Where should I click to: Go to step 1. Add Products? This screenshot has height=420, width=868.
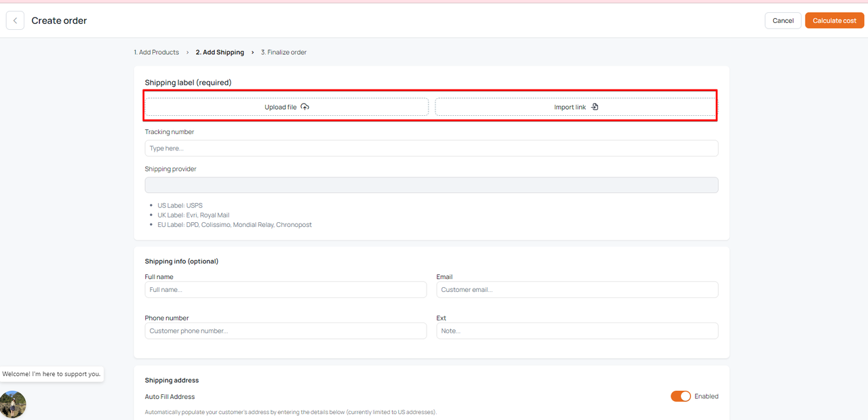(157, 52)
